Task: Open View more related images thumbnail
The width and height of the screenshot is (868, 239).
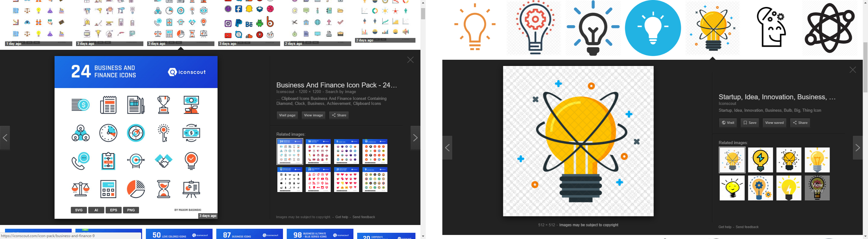Action: click(x=817, y=188)
